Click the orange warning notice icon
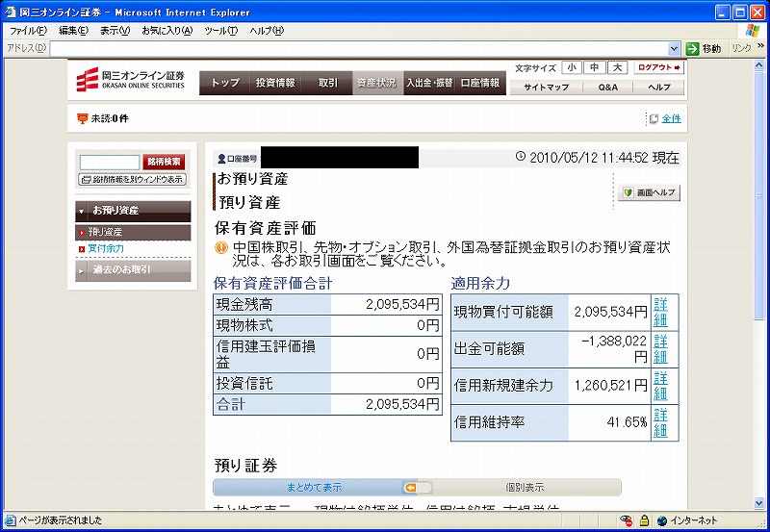770x532 pixels. (221, 248)
